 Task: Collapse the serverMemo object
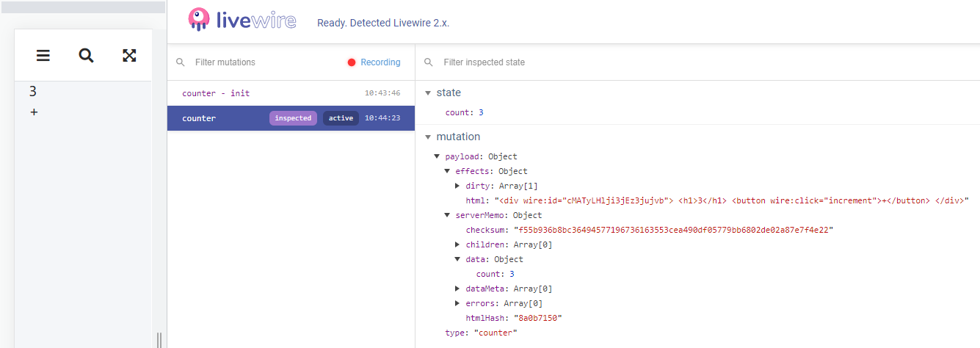click(448, 215)
